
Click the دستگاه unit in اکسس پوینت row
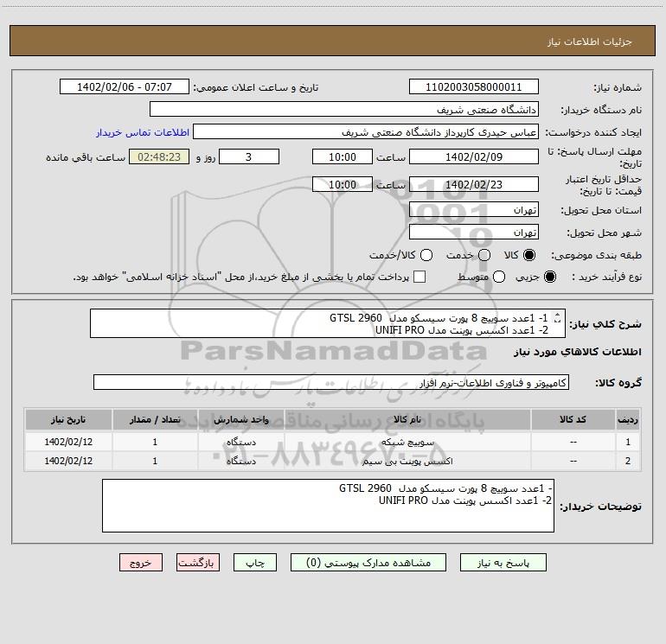(240, 461)
